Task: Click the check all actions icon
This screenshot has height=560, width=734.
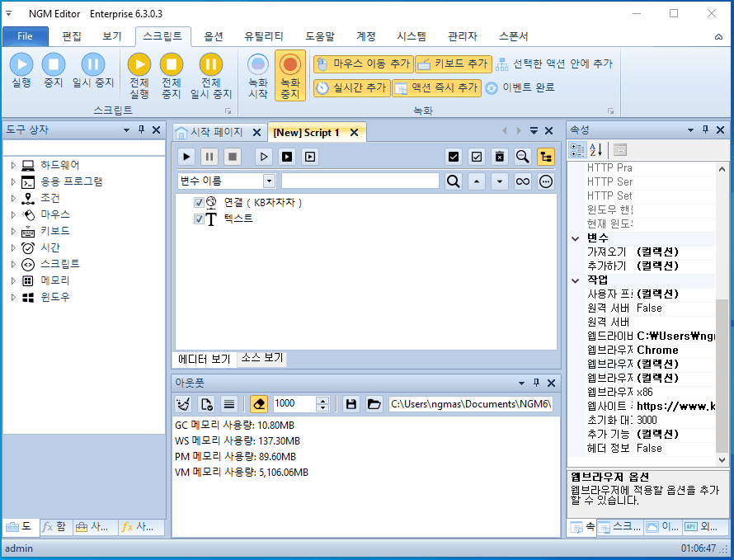Action: click(x=454, y=157)
